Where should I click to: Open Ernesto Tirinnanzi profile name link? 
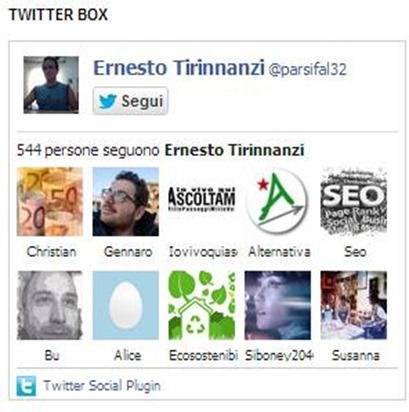point(179,68)
